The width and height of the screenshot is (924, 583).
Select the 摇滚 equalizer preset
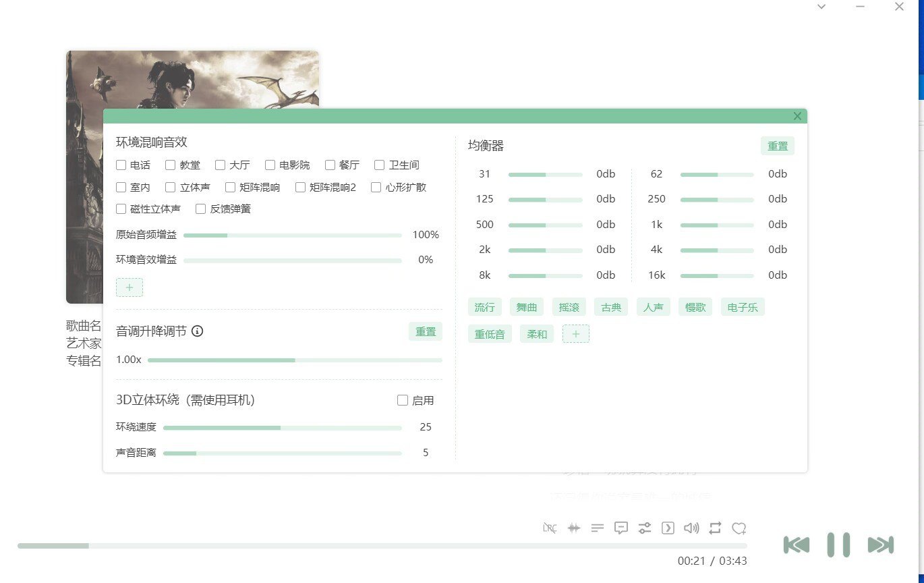click(x=569, y=308)
